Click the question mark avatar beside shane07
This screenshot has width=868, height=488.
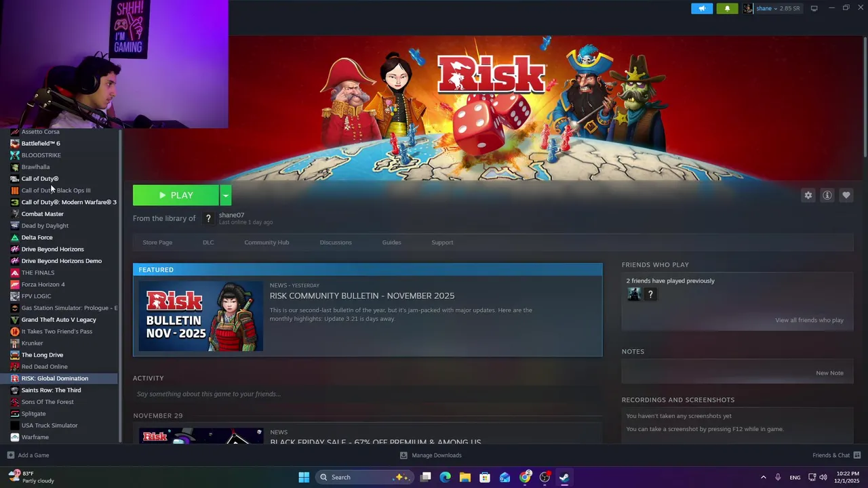(208, 218)
